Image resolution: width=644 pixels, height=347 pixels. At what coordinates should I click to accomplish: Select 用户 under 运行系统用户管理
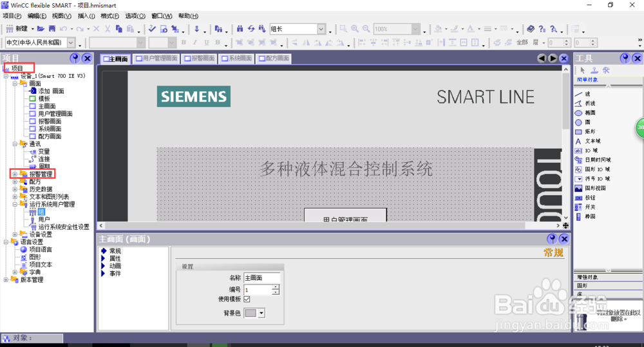click(44, 220)
